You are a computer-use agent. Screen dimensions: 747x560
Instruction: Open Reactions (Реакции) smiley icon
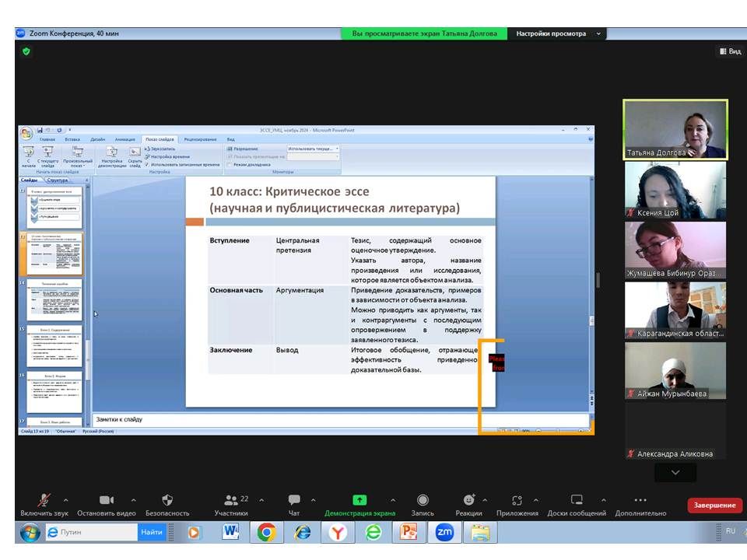[468, 500]
